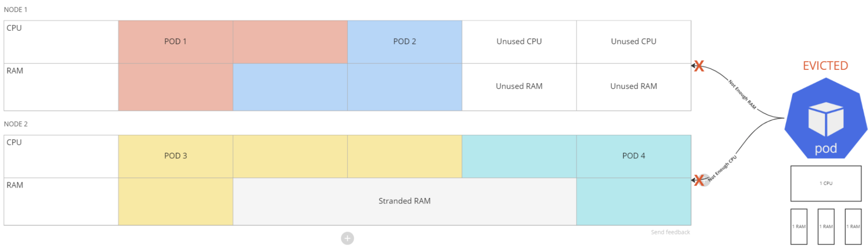Select the middle 1 RAM box
The height and width of the screenshot is (251, 868).
[x=826, y=227]
